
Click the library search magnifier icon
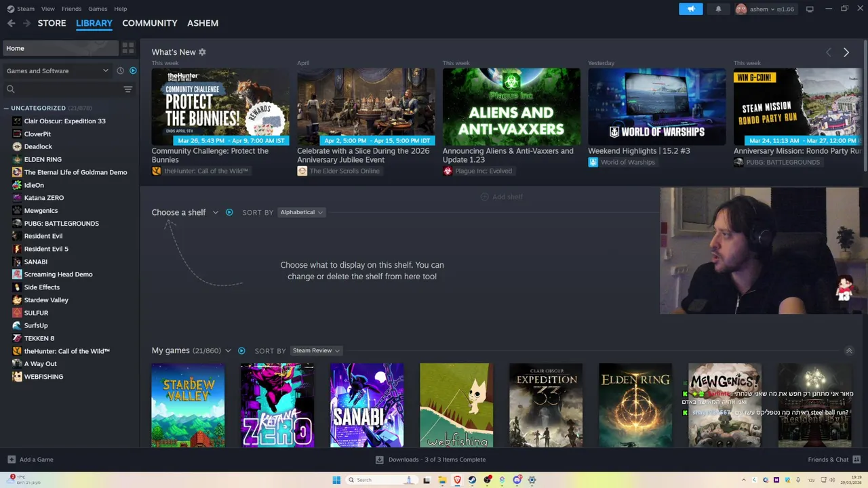coord(10,89)
